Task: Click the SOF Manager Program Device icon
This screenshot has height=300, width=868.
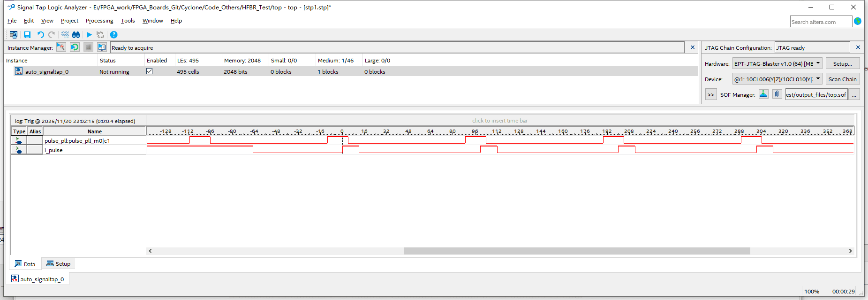Action: point(763,94)
